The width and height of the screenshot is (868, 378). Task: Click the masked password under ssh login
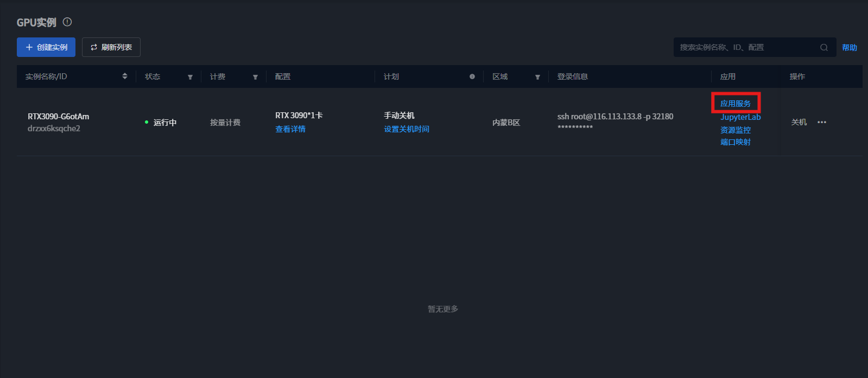pos(575,128)
